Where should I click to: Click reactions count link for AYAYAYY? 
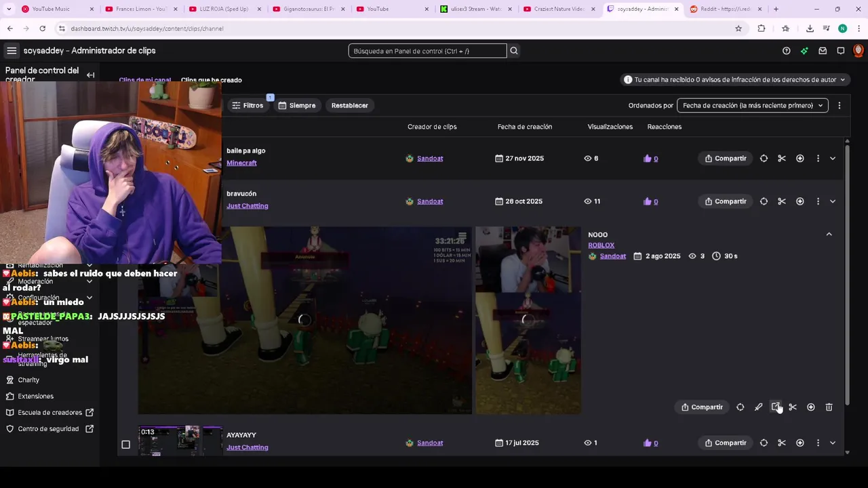coord(656,443)
